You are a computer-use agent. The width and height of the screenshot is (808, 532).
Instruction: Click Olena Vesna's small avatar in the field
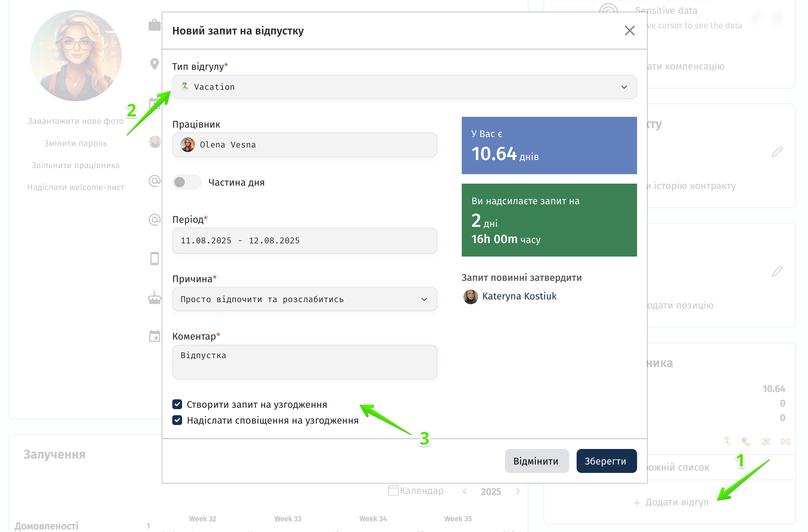point(187,144)
